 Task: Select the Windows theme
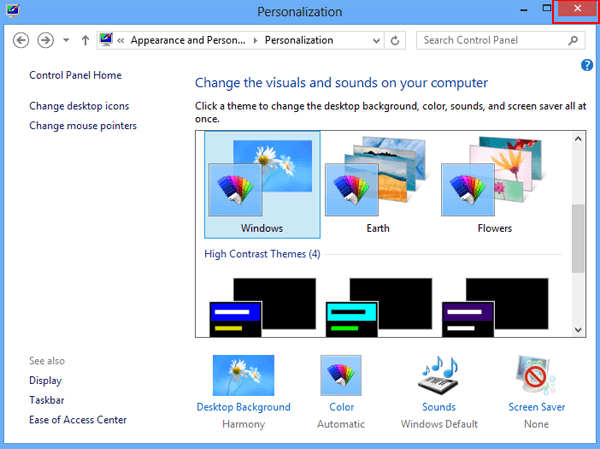tap(262, 185)
